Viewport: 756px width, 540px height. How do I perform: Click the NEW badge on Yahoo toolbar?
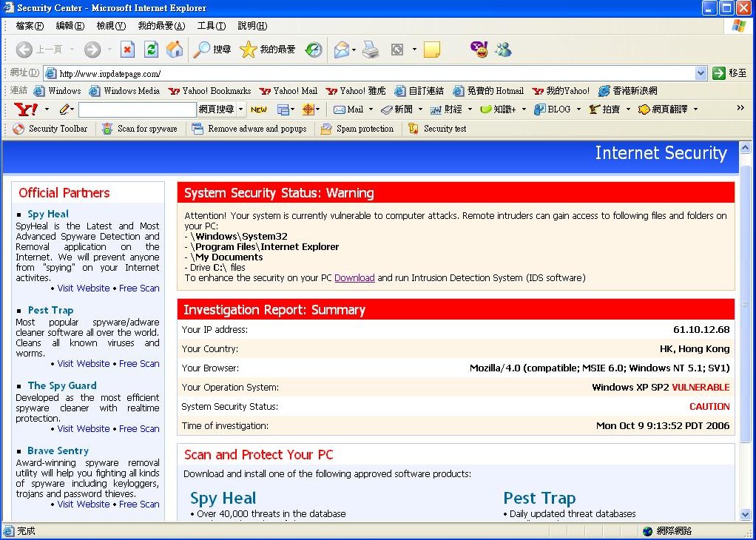(x=259, y=110)
